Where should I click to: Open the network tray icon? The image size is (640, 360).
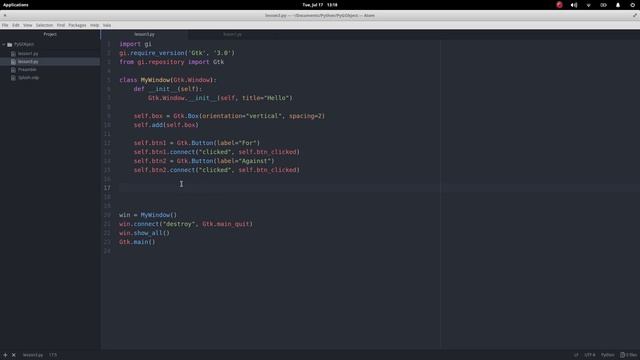click(x=589, y=5)
